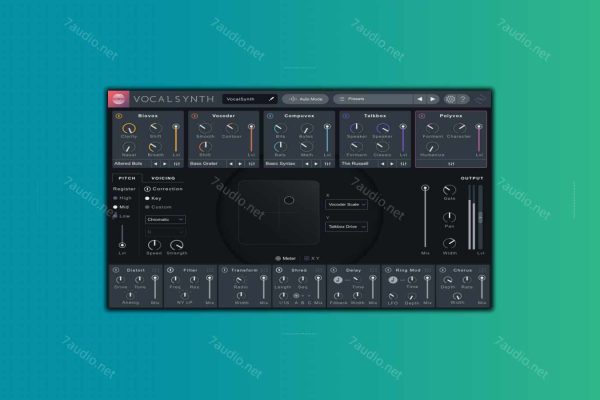Go to next Talkbox preset
Screen dimensions: 600x400
coord(392,164)
